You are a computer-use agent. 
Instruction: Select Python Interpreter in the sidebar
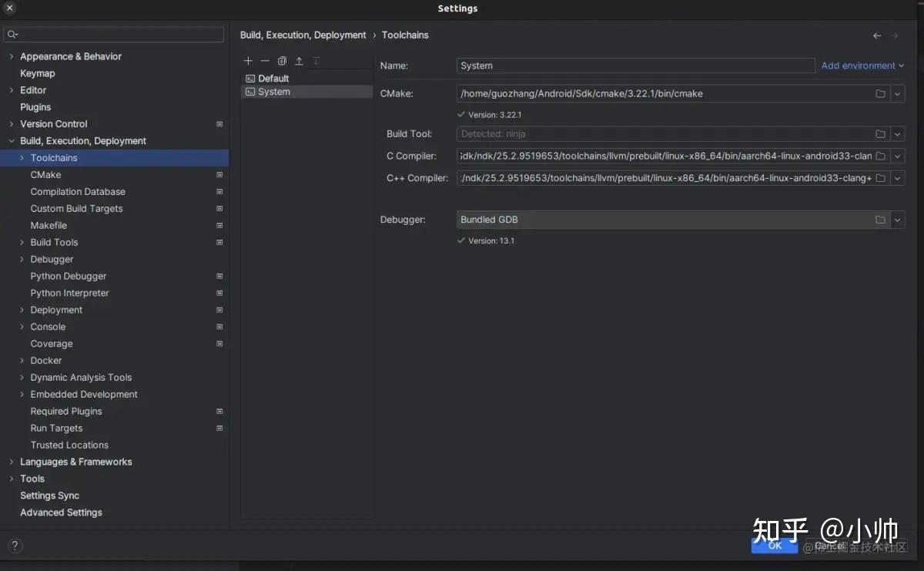(x=69, y=293)
